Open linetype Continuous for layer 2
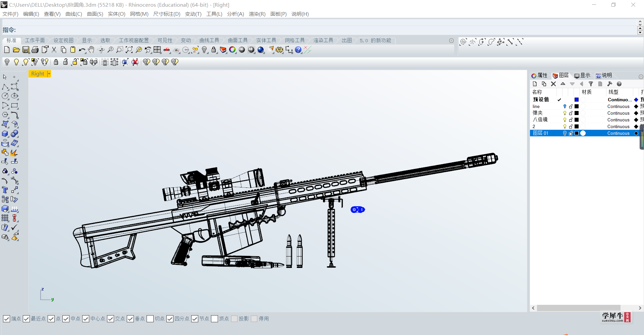The height and width of the screenshot is (335, 644). pos(618,126)
